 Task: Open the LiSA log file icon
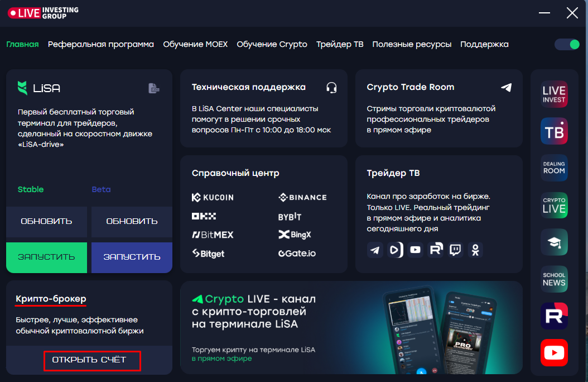click(x=154, y=88)
